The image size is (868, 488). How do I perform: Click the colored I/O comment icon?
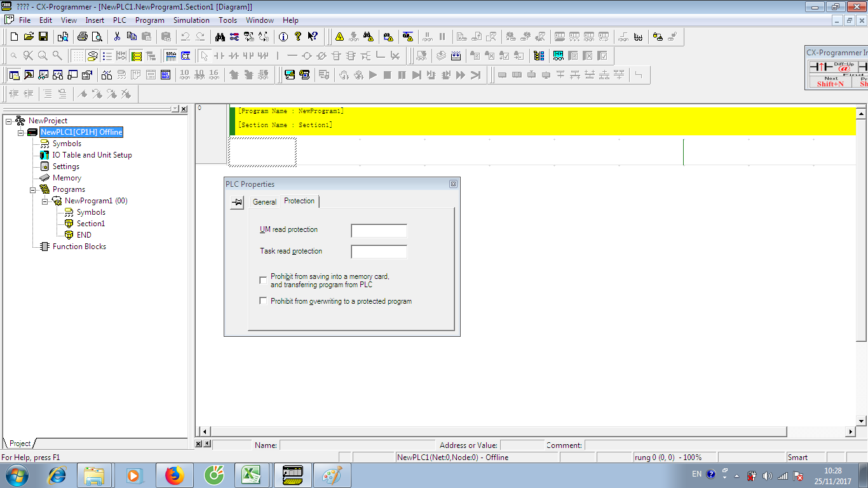[539, 56]
